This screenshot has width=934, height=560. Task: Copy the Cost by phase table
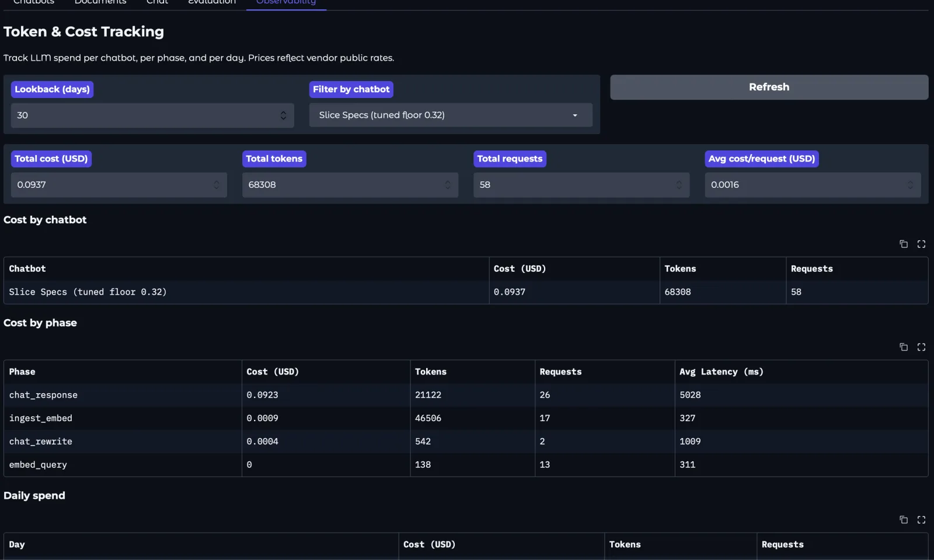click(x=904, y=347)
